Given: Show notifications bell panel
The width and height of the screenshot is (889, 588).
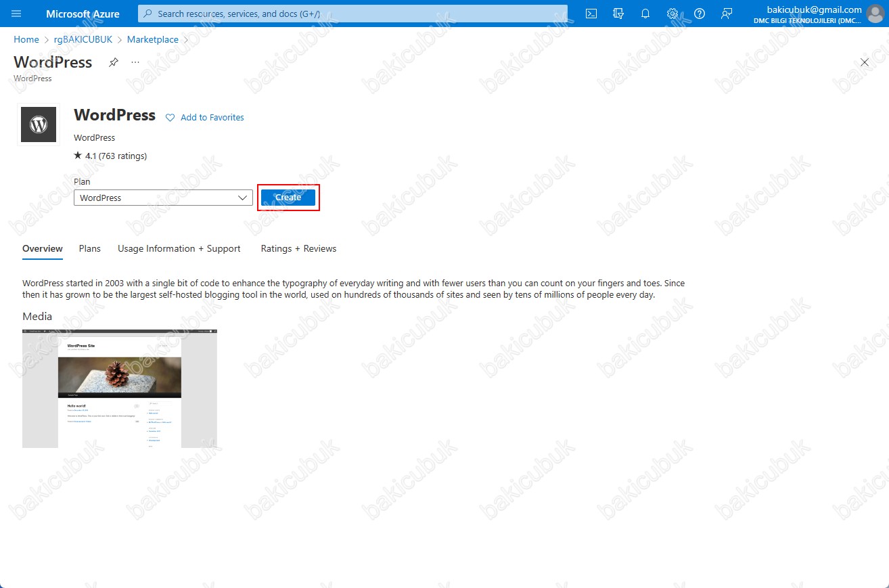Looking at the screenshot, I should 645,14.
